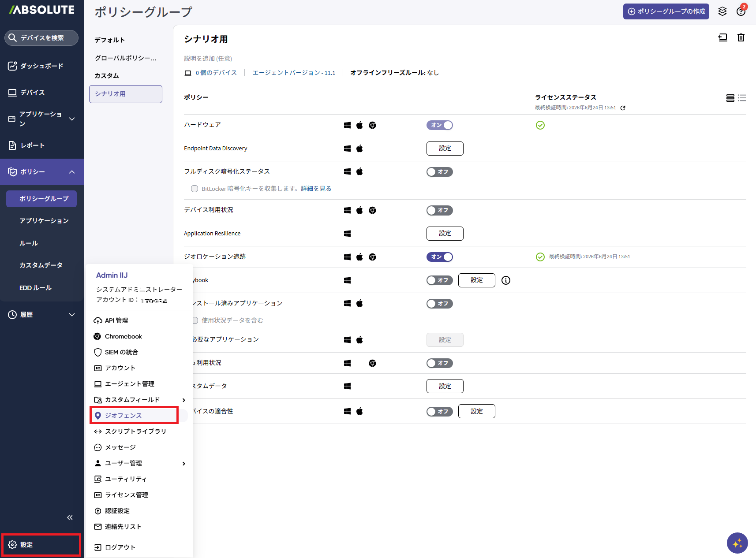Viewport: 756px width, 558px height.
Task: Open 設定 at sidebar bottom
Action: point(41,545)
